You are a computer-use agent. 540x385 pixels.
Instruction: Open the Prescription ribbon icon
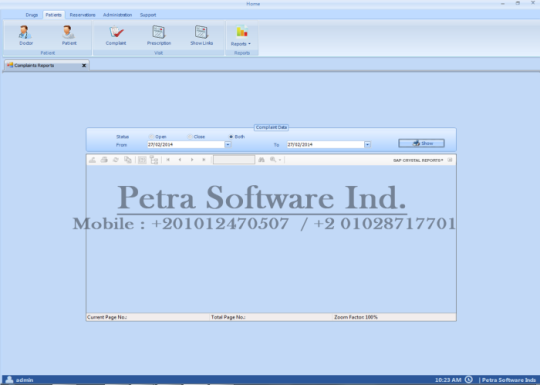[159, 35]
